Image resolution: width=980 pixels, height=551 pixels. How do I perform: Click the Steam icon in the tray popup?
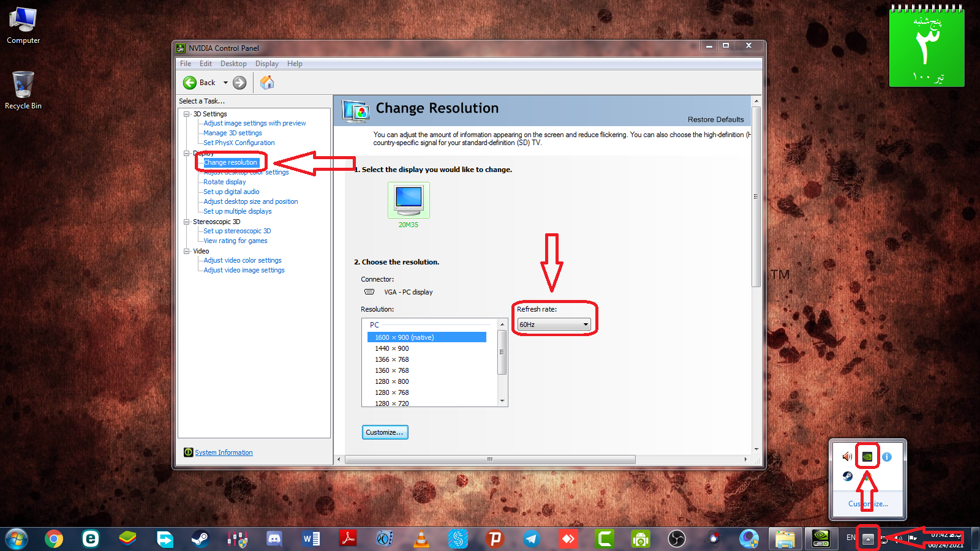[848, 476]
